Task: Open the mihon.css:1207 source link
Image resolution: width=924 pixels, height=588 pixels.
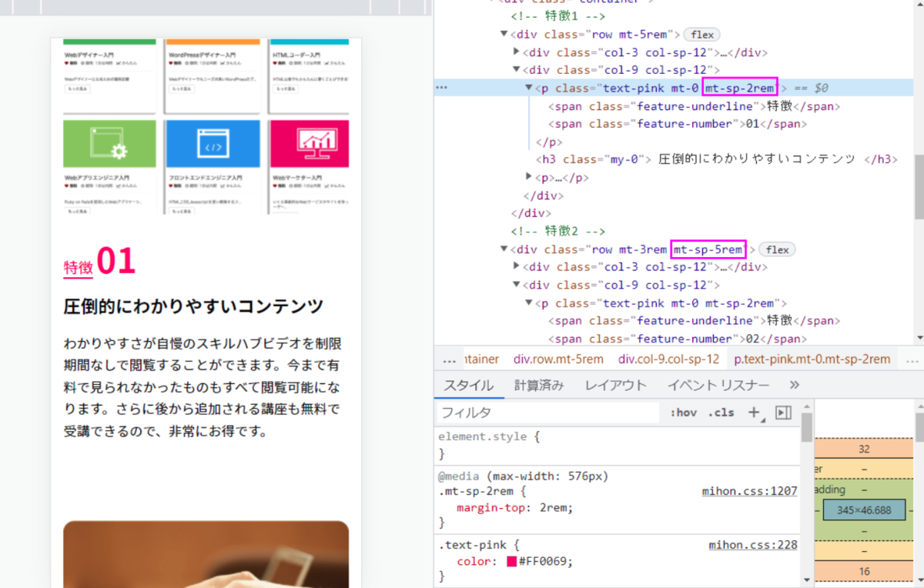Action: [749, 492]
